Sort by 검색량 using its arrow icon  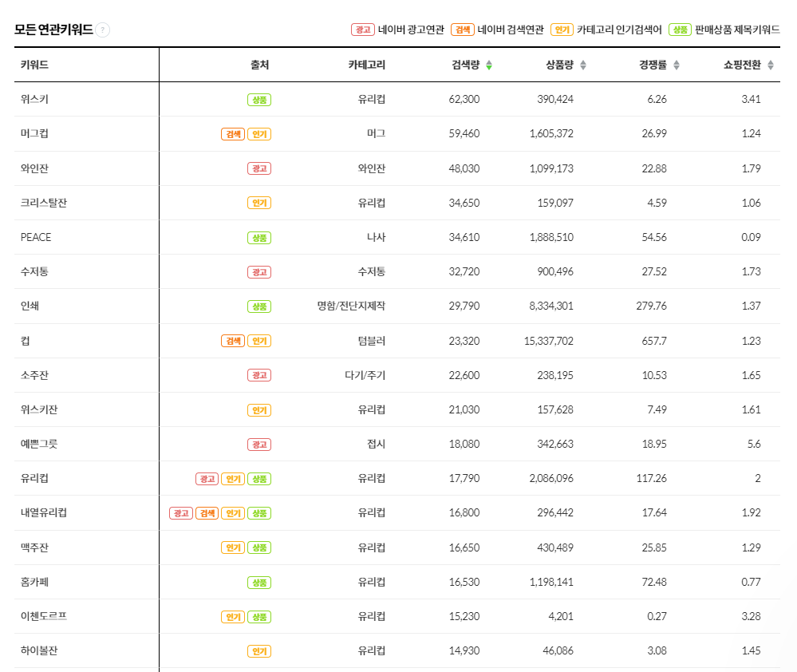(489, 65)
